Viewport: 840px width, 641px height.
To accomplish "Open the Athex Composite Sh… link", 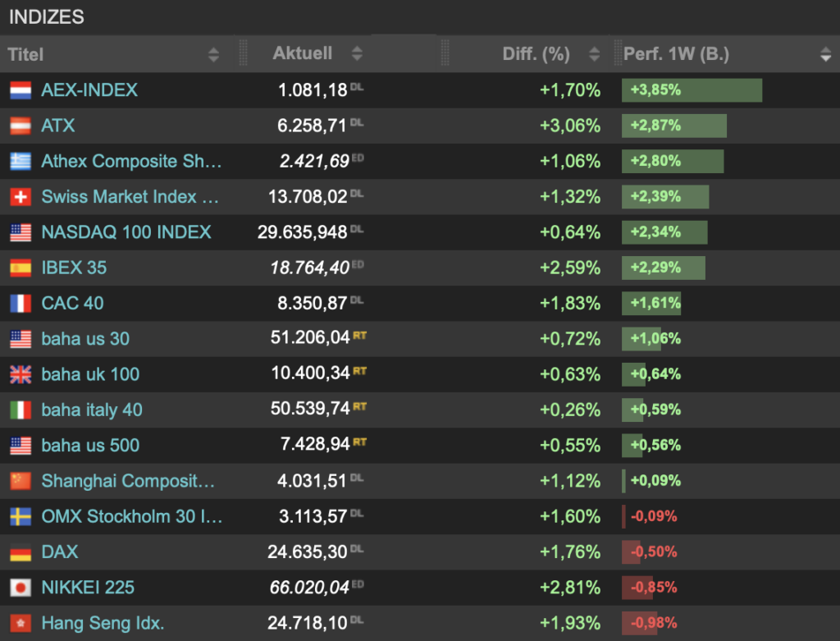I will (x=132, y=161).
